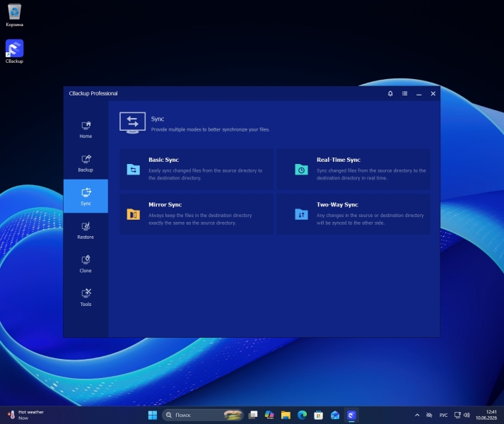
Task: Click the CBackup taskbar icon
Action: coord(351,415)
